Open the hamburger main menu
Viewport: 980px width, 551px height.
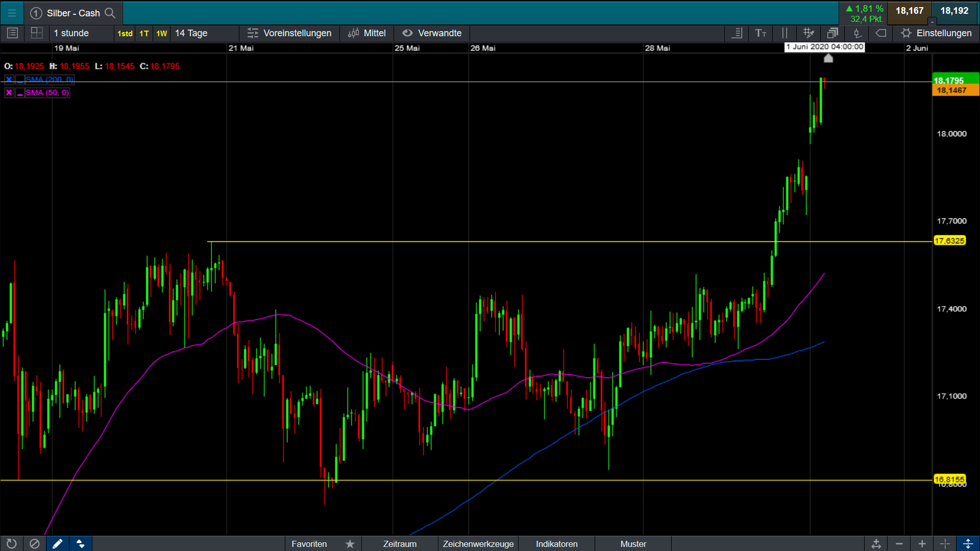click(x=12, y=13)
